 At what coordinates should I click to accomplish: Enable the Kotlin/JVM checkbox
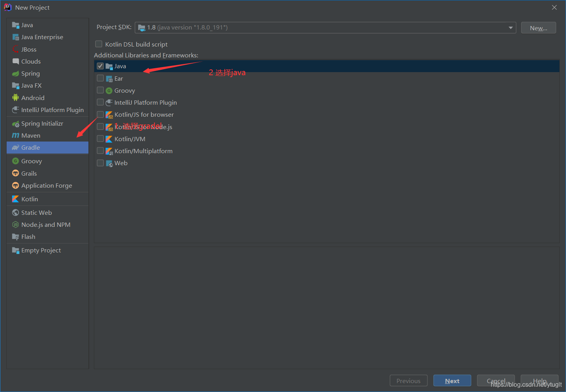pos(100,139)
